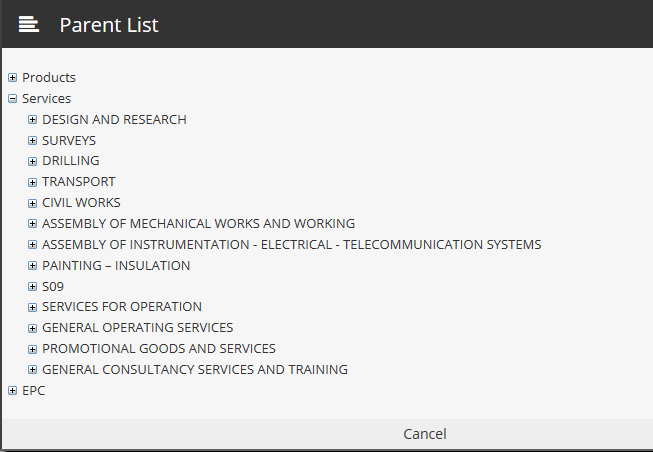The image size is (653, 452).
Task: Expand DRILLING plus icon
Action: point(32,161)
